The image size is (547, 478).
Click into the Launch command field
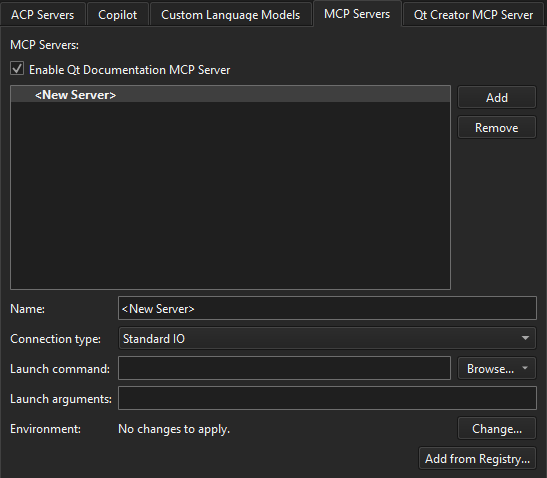(284, 368)
